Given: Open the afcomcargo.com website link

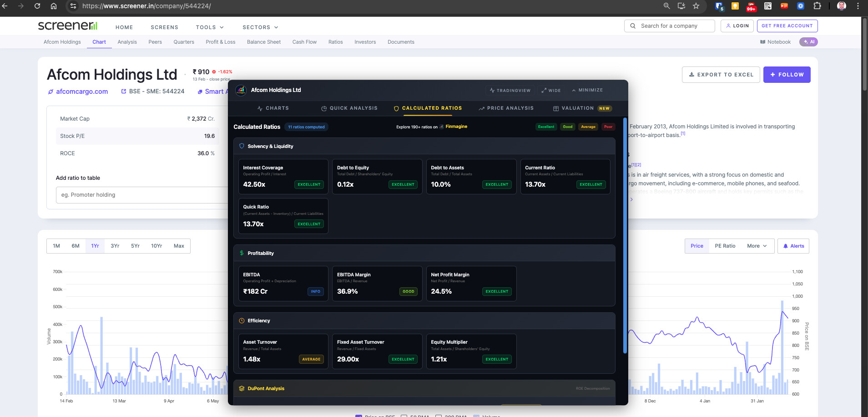Looking at the screenshot, I should click(x=82, y=92).
